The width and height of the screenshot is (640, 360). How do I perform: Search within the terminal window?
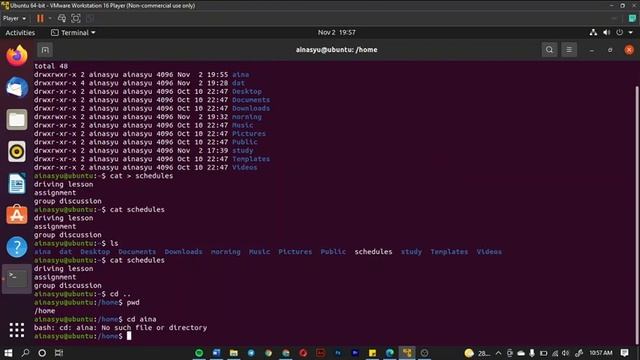(x=549, y=50)
